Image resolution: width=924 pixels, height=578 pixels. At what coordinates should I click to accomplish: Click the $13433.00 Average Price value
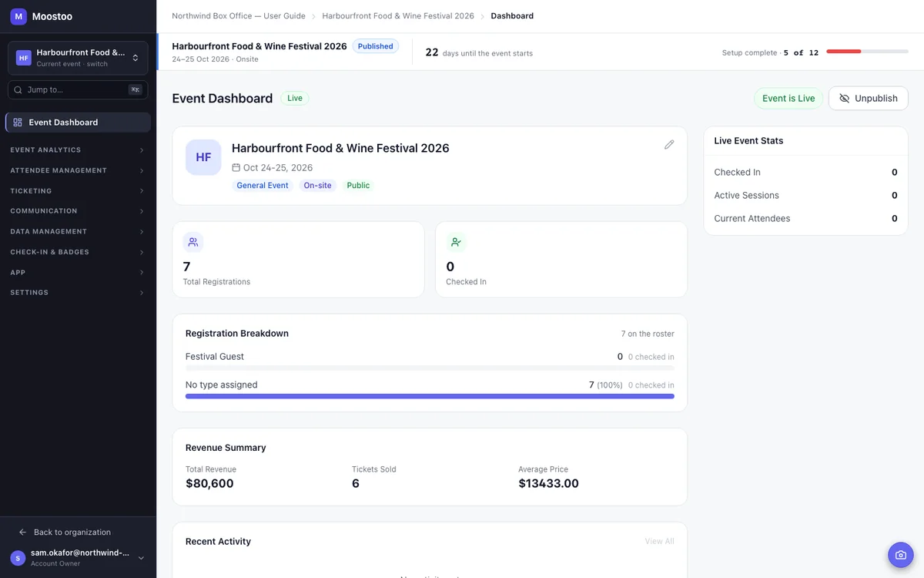pyautogui.click(x=549, y=484)
